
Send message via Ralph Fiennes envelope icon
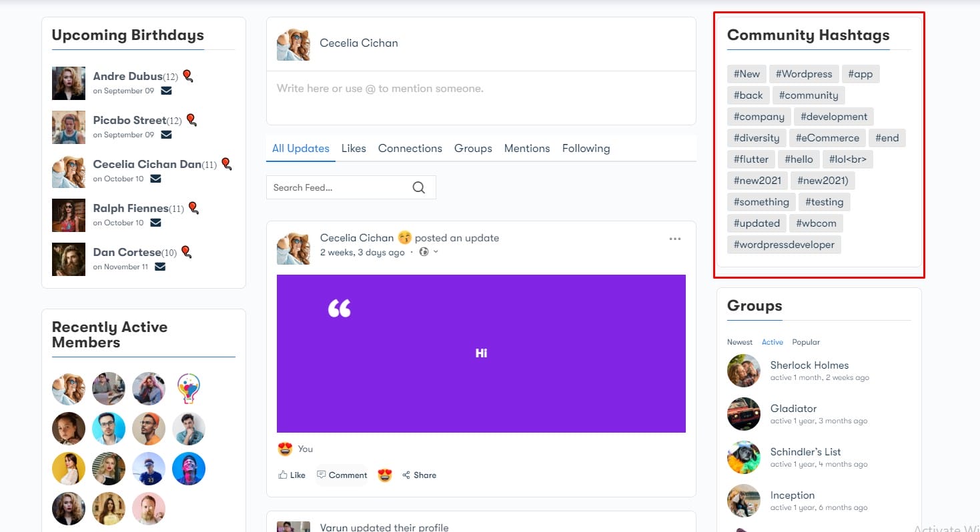coord(155,223)
